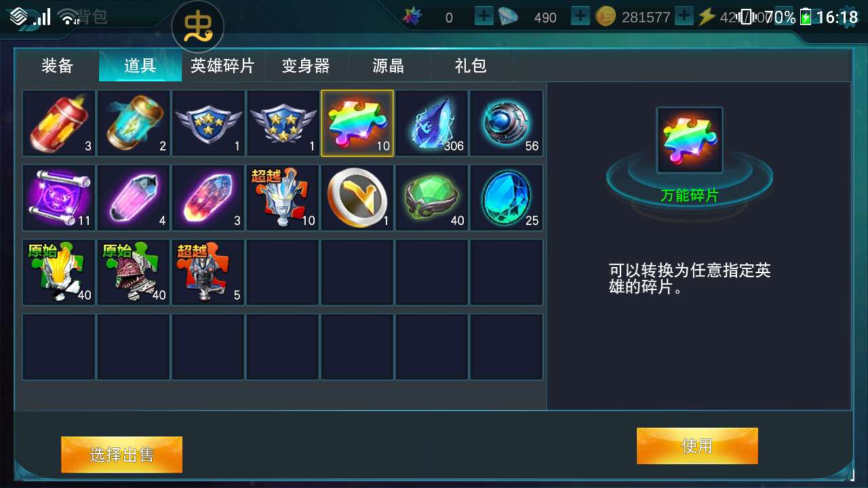
Task: Click the 使用 button
Action: [697, 446]
